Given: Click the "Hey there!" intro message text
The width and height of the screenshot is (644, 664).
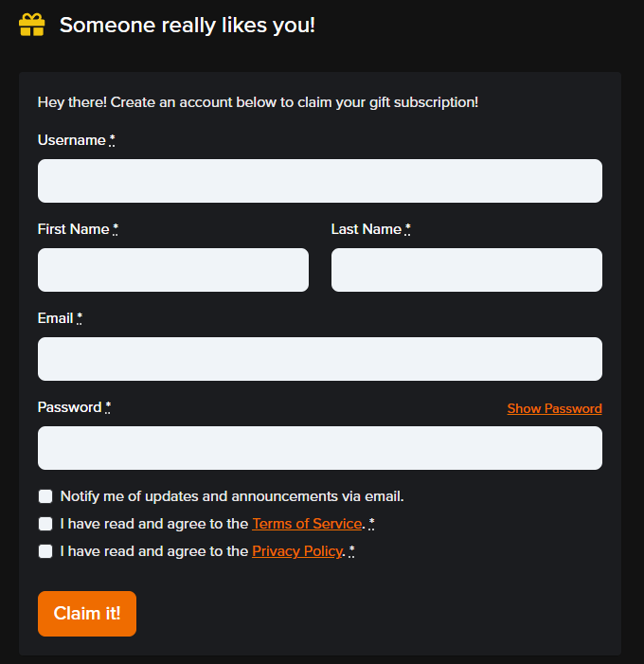Looking at the screenshot, I should click(258, 101).
